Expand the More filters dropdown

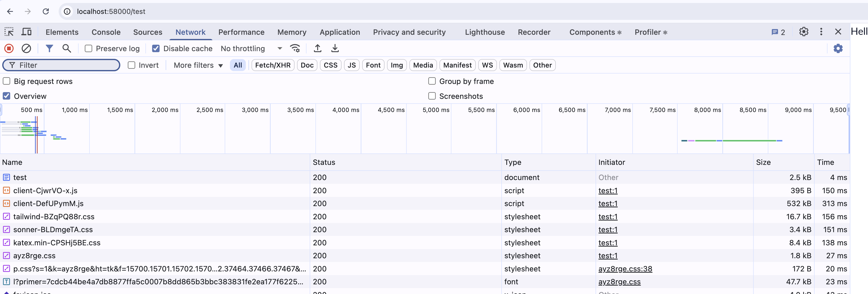pos(198,65)
